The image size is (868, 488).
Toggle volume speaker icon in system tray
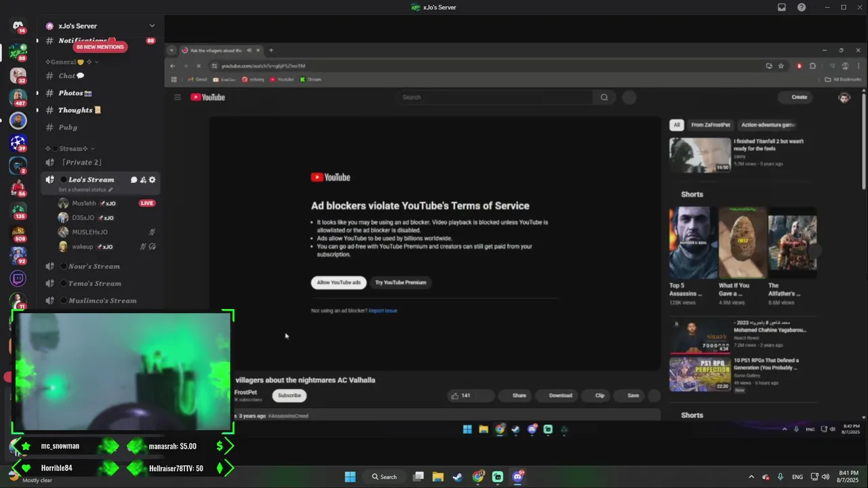pyautogui.click(x=826, y=476)
